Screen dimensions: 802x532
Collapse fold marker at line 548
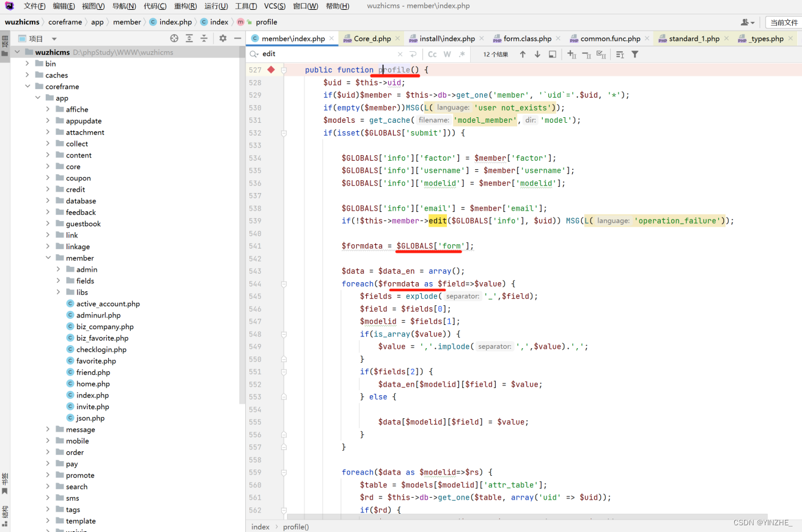coord(284,334)
